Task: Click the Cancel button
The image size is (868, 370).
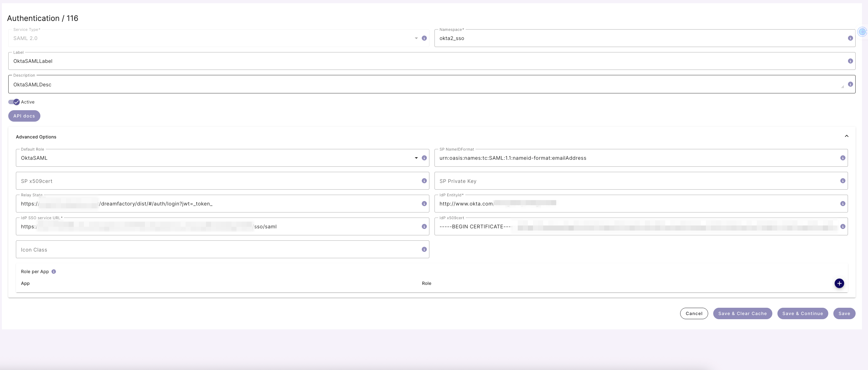Action: [x=694, y=313]
